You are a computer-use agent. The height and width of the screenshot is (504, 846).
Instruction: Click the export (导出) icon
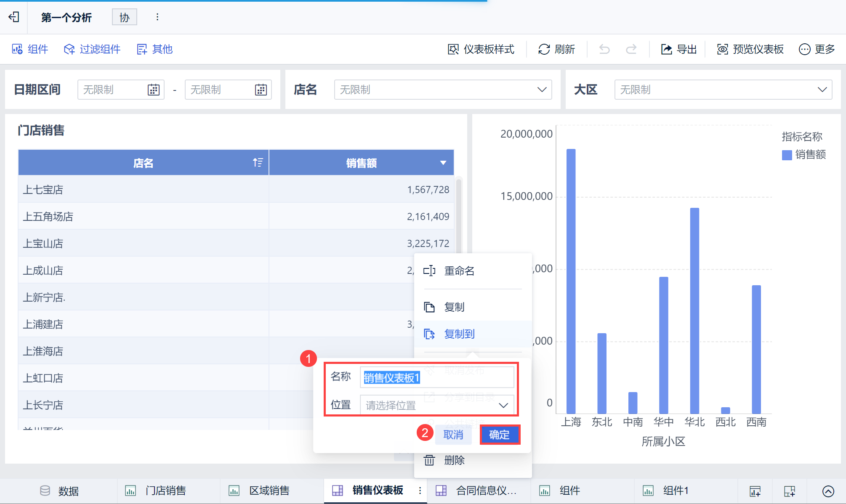tap(666, 49)
